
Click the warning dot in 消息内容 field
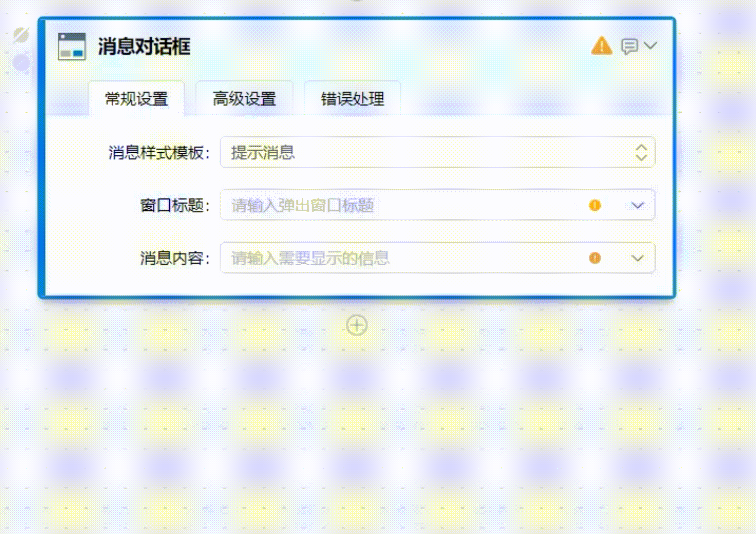595,258
